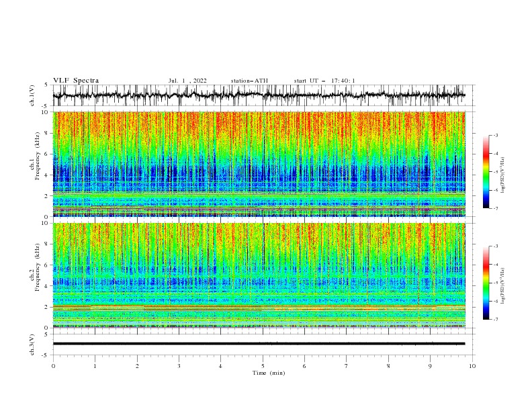Select the date text "Jul. 1, 2022"
The height and width of the screenshot is (411, 532).
[x=187, y=81]
